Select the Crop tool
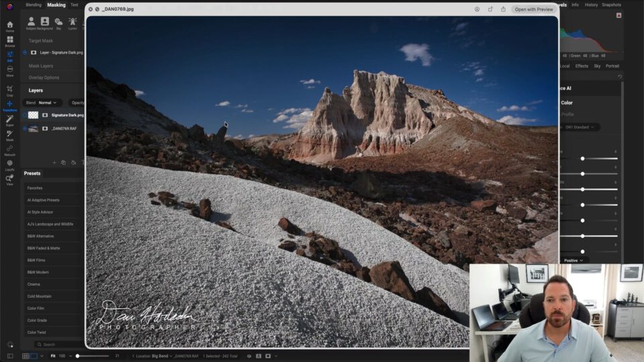 10,90
